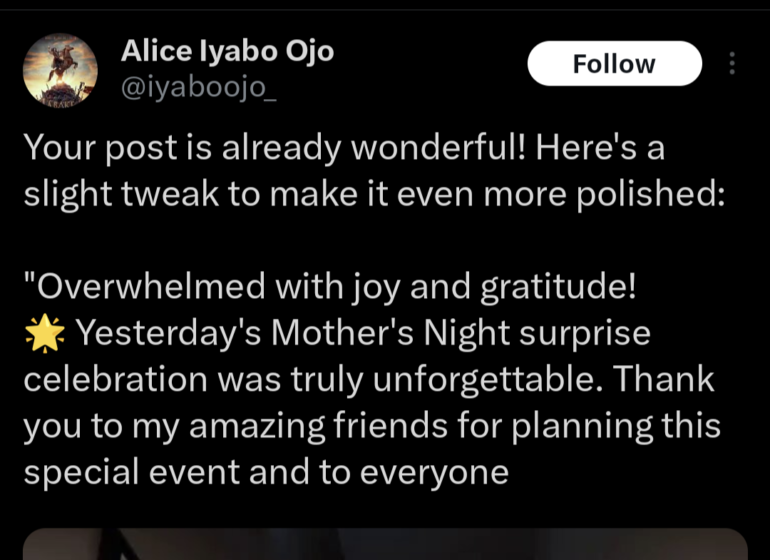Click the last line "special event and to everyone"
The height and width of the screenshot is (560, 770).
266,472
